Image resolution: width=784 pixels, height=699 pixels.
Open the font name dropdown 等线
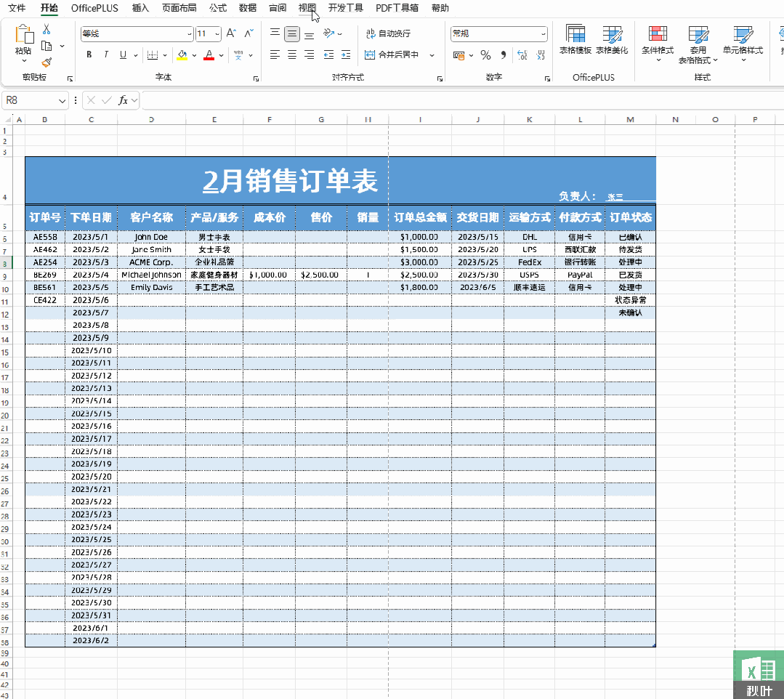[x=190, y=34]
